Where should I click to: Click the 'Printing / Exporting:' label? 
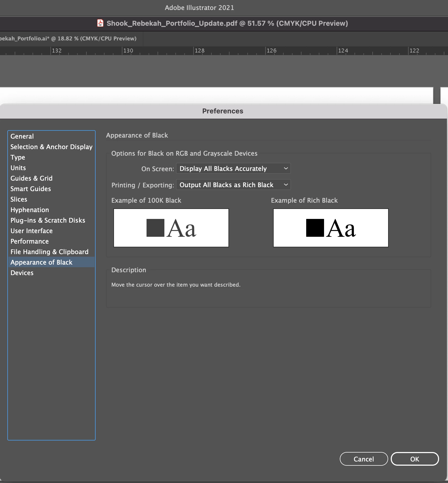[x=143, y=185]
